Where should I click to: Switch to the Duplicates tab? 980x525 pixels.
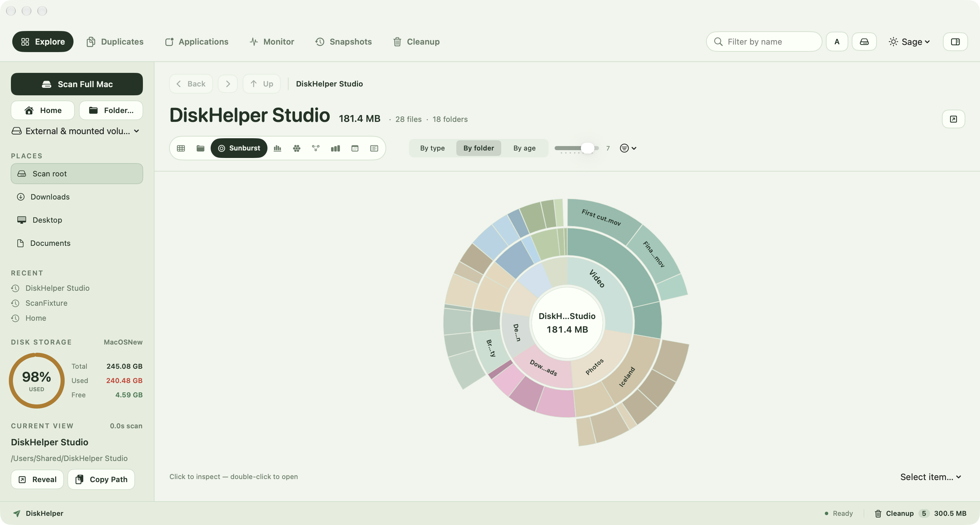point(115,42)
